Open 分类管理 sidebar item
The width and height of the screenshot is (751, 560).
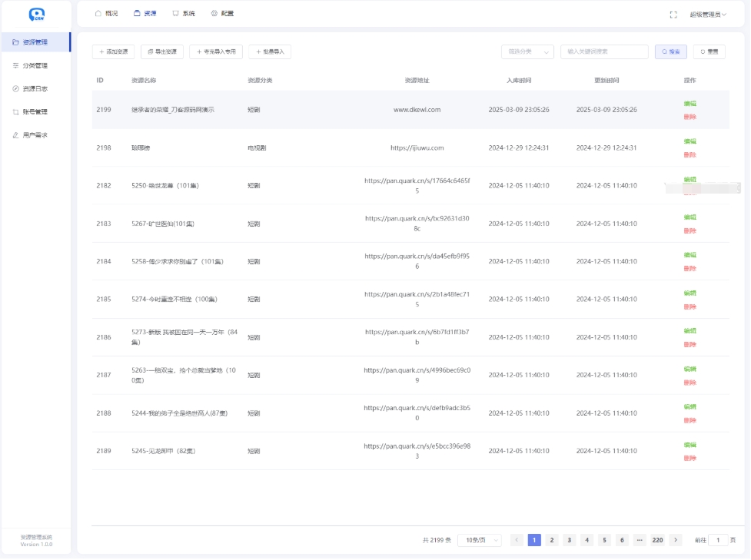[35, 65]
